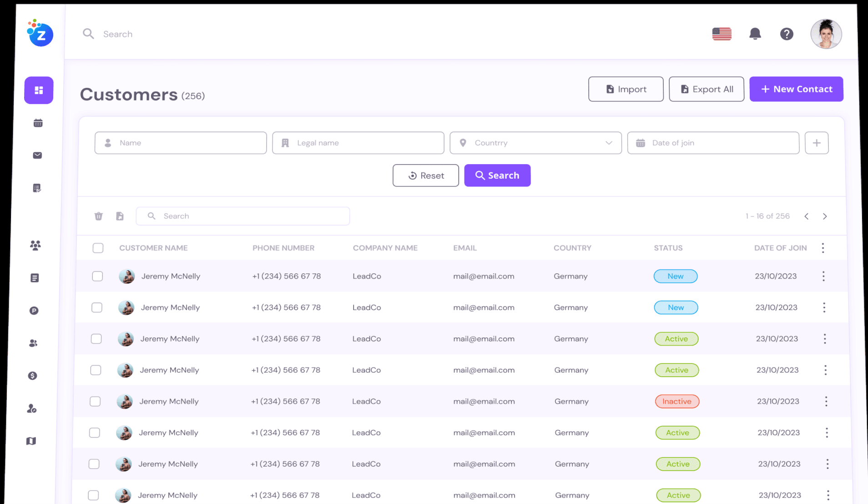Open row actions for first New status row
Image resolution: width=868 pixels, height=504 pixels.
click(823, 276)
